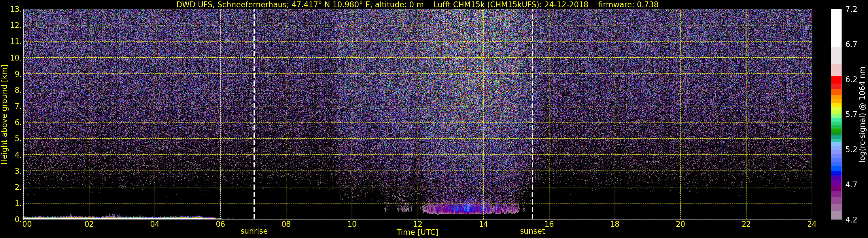This screenshot has height=238, width=868.
Task: Click the 'log(rc-signal) @ 1064 nm' colorbar label
Action: (862, 115)
